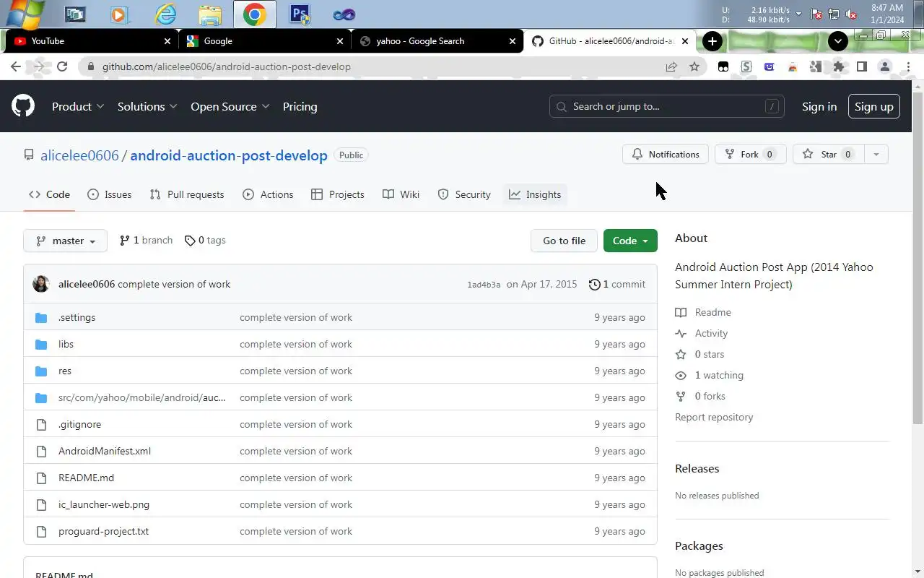View the 1 branch link

pyautogui.click(x=146, y=240)
